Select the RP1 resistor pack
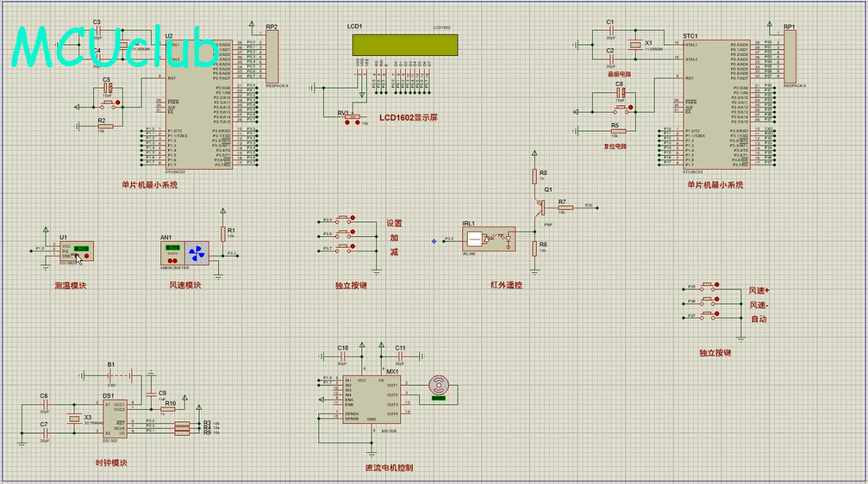The height and width of the screenshot is (484, 868). [x=790, y=57]
